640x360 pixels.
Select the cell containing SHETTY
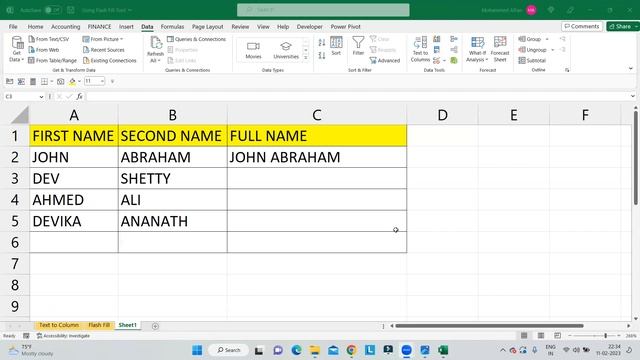click(x=173, y=178)
